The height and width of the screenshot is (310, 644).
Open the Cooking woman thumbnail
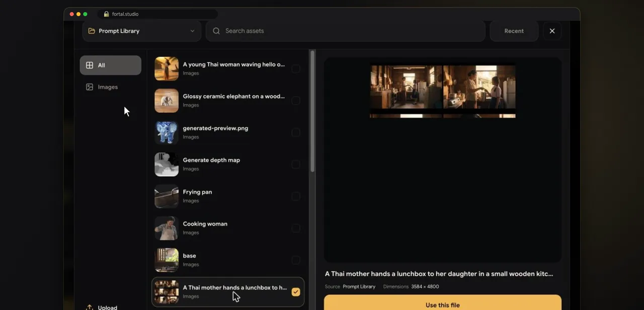point(167,228)
